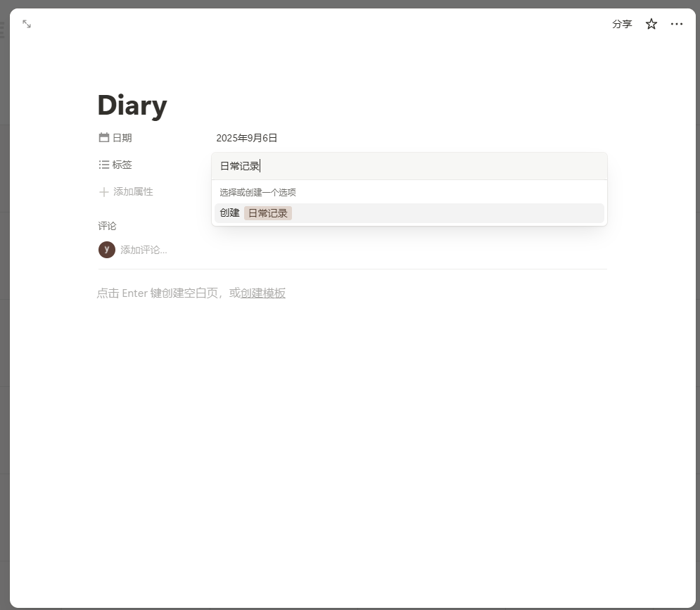
Task: Click the plus icon for 添加属性
Action: point(103,192)
